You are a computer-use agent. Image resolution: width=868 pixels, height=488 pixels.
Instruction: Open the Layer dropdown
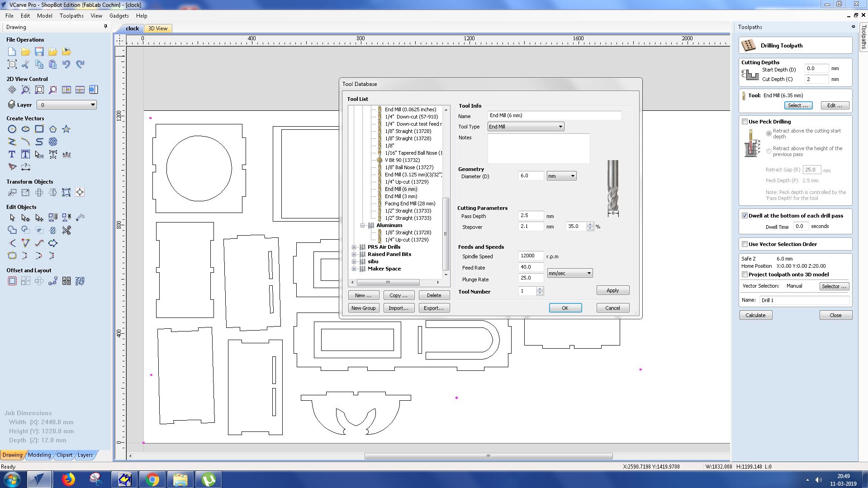point(66,105)
